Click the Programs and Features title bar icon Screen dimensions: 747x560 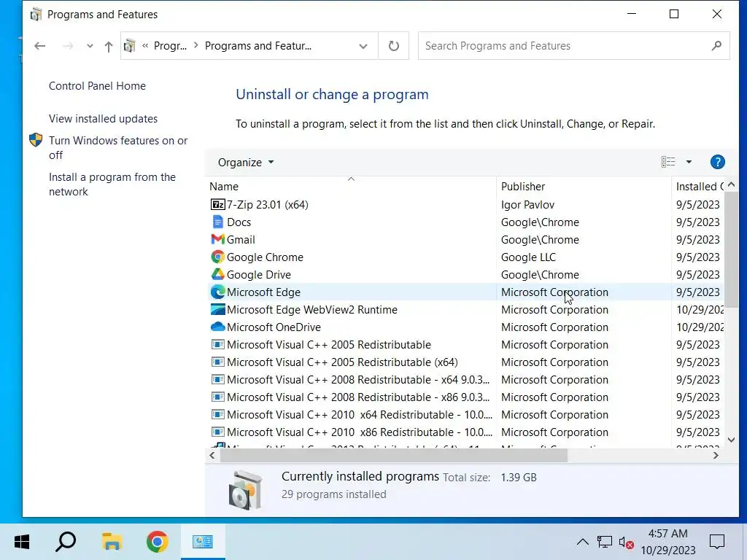36,15
